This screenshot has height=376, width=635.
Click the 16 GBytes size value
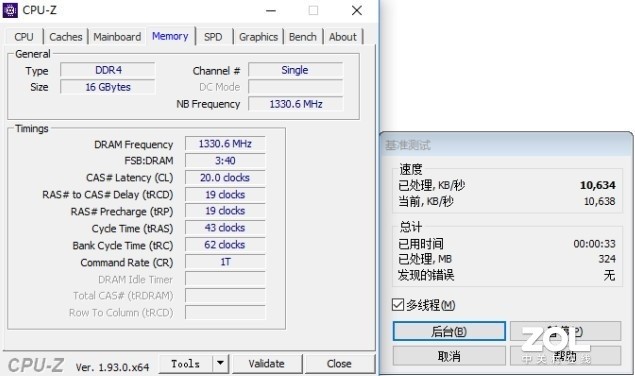tap(108, 87)
